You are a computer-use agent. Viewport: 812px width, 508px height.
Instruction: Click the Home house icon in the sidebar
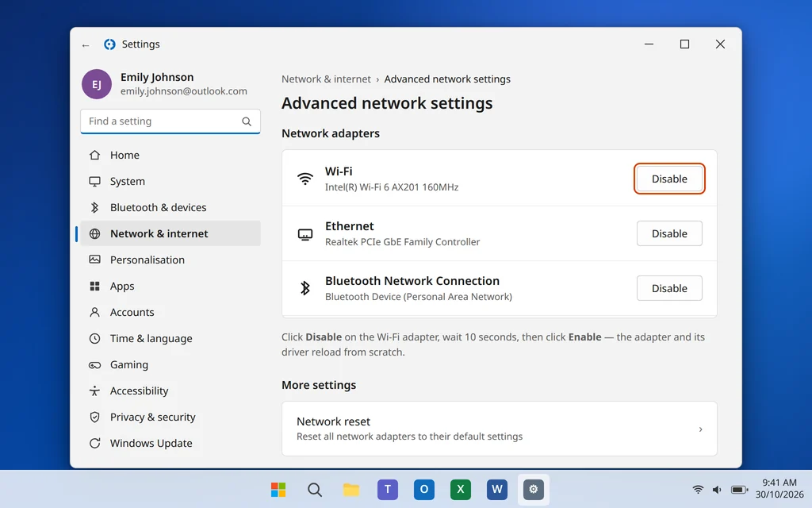pos(94,155)
